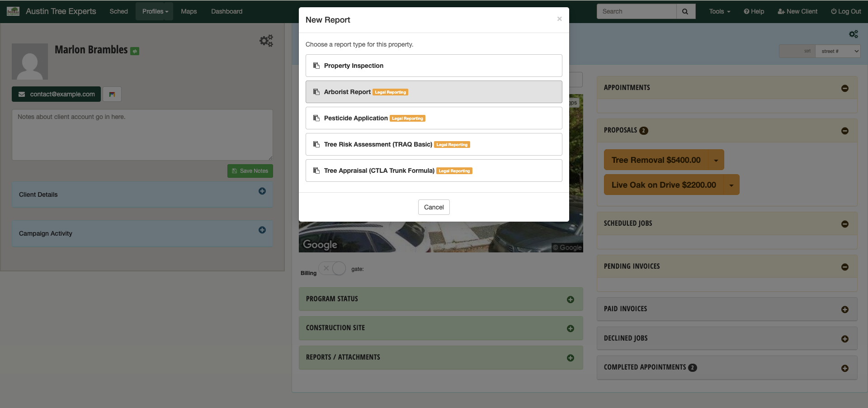868x408 pixels.
Task: Choose Tree Appraisal (CTLA Trunk Formula) report
Action: point(434,171)
